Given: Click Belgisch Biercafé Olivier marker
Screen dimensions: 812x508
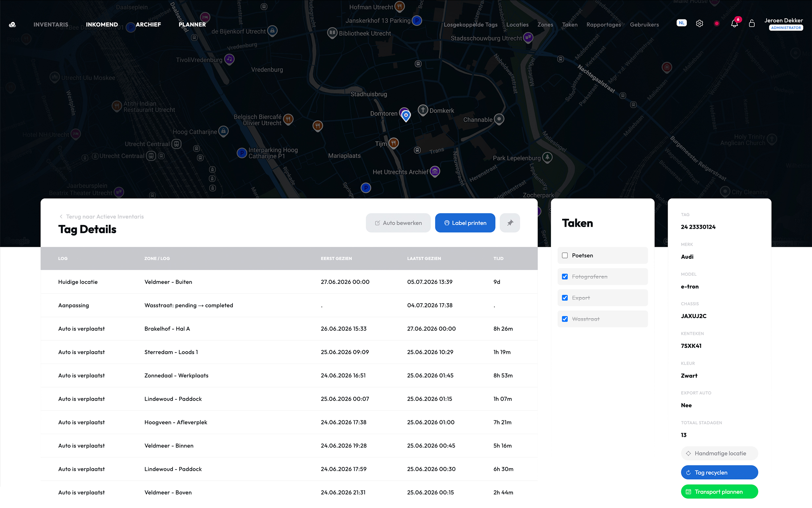Looking at the screenshot, I should click(x=288, y=119).
